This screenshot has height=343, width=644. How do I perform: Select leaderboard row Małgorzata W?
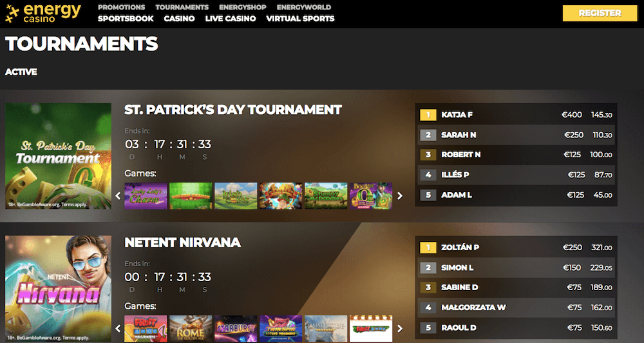516,308
